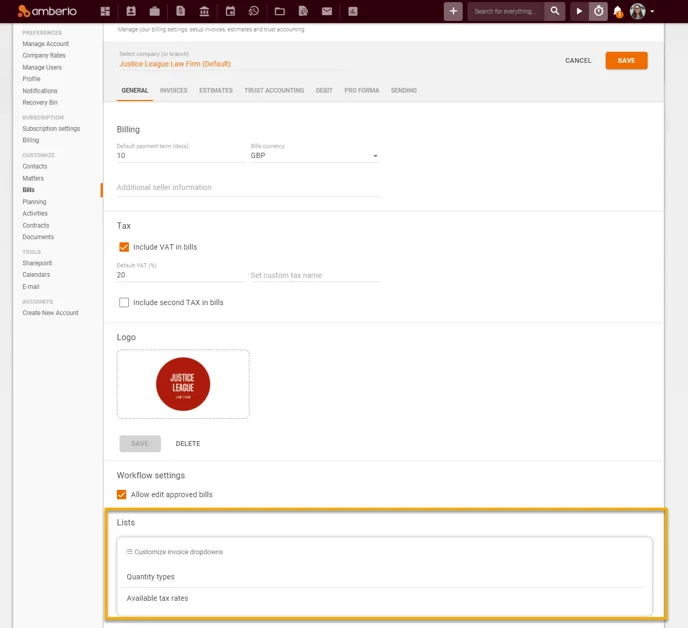688x628 pixels.
Task: Open the Bills dollar document icon
Action: click(x=180, y=11)
